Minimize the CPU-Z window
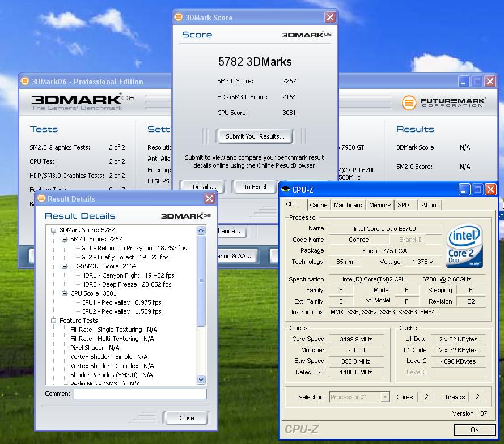This screenshot has width=504, height=444. (464, 189)
